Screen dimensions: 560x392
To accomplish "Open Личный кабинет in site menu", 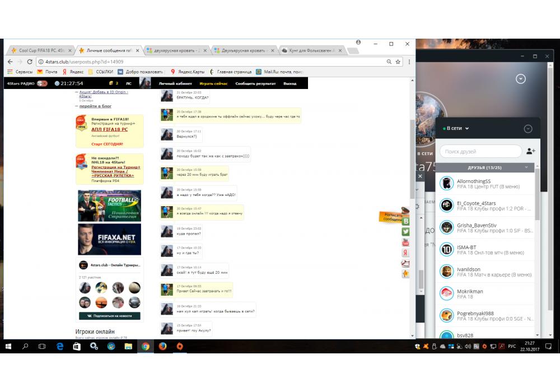I will point(175,83).
